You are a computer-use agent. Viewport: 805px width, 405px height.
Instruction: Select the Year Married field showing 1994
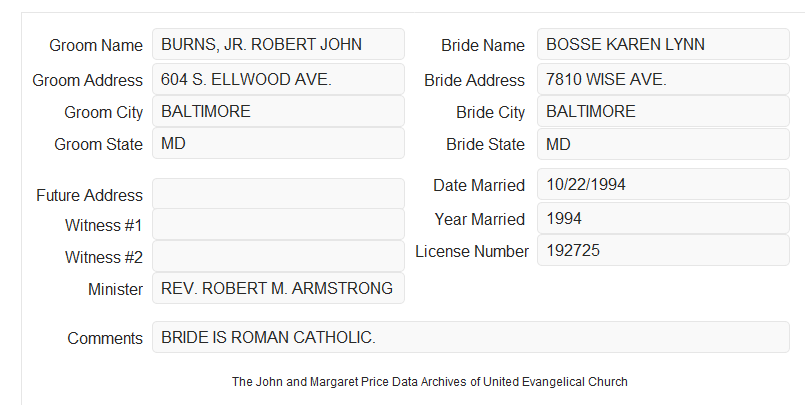[x=663, y=218]
